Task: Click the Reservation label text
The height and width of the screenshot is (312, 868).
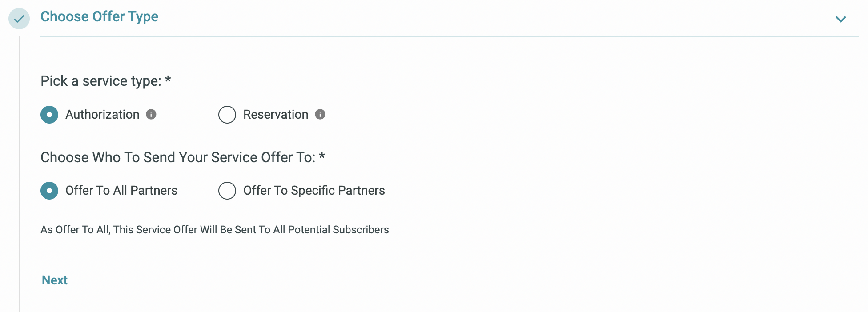Action: pyautogui.click(x=276, y=115)
